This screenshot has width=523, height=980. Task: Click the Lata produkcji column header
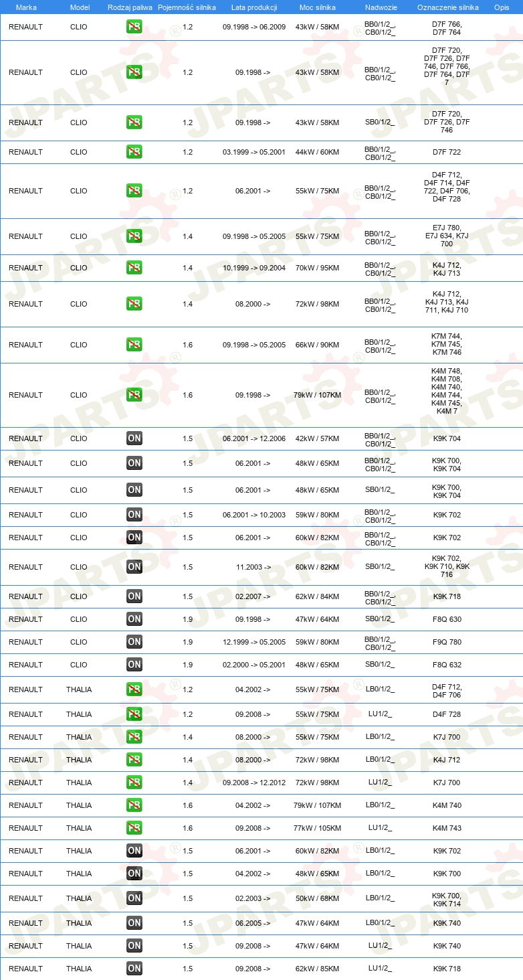tap(254, 7)
